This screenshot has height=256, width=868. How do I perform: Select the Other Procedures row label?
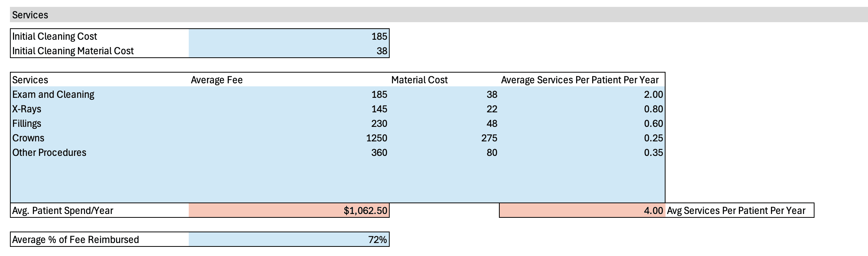[49, 153]
